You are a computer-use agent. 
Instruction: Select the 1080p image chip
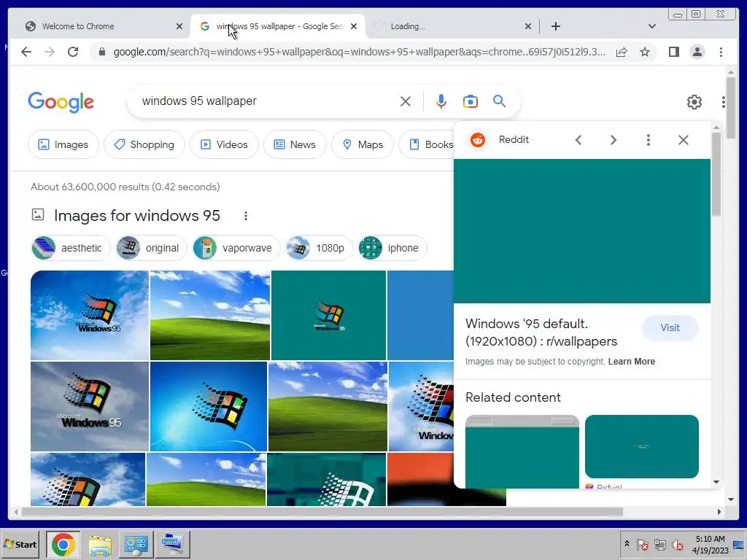tap(319, 248)
